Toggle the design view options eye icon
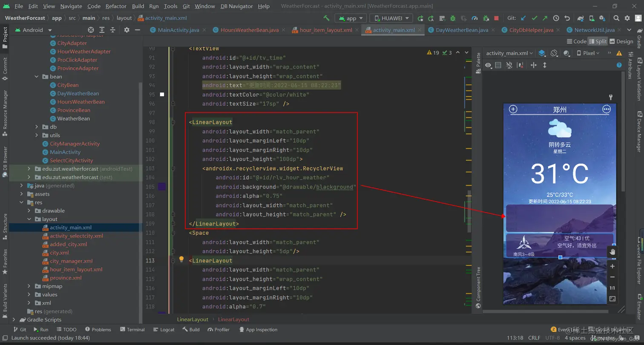 pyautogui.click(x=488, y=65)
